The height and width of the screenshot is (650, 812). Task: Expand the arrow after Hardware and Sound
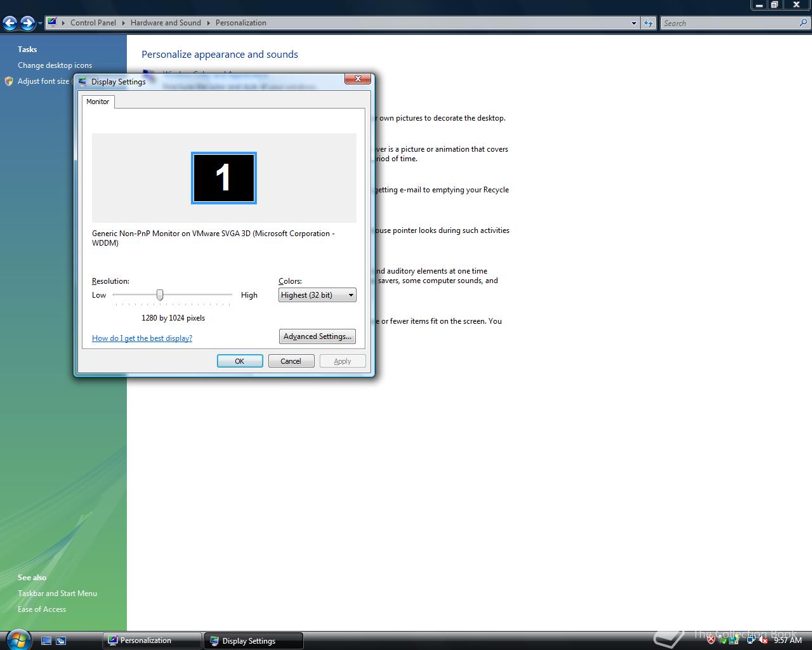(208, 23)
